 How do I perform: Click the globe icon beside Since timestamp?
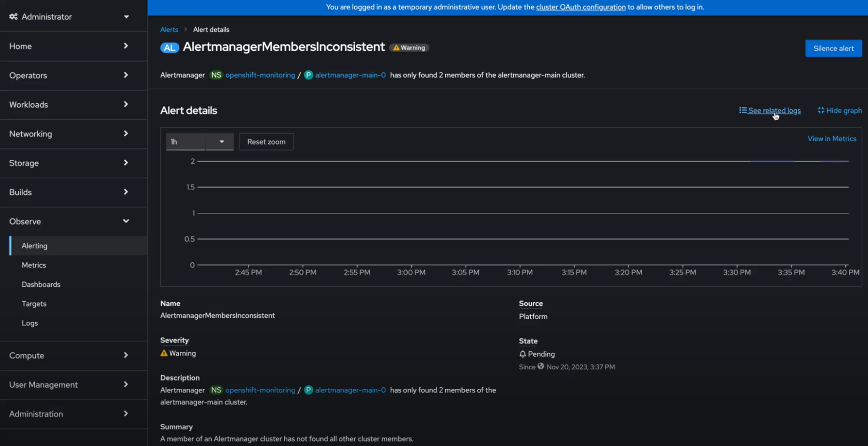tap(541, 366)
